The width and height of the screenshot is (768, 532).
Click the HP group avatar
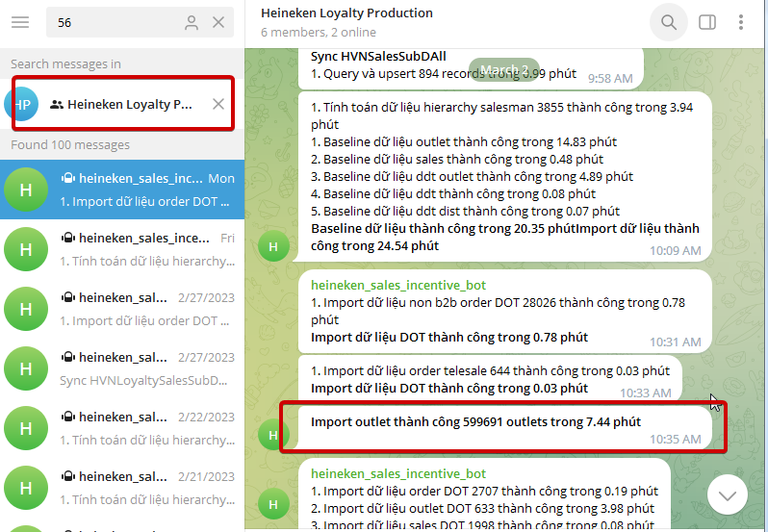21,104
